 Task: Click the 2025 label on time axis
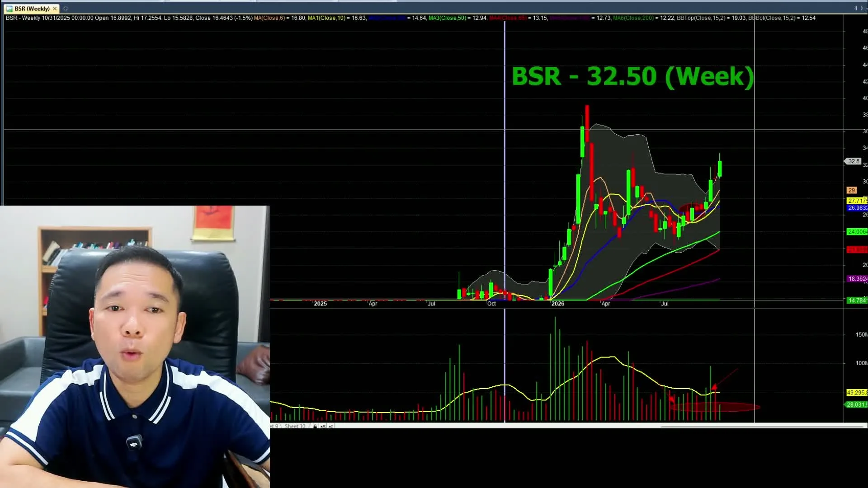pyautogui.click(x=320, y=304)
